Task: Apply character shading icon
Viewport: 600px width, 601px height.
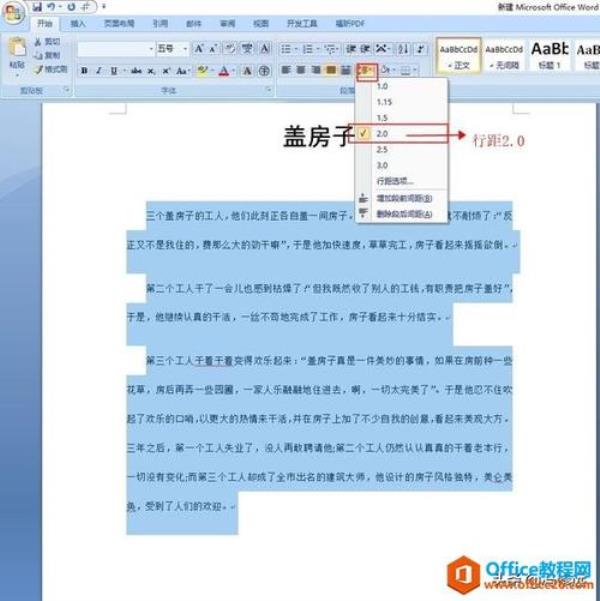Action: [248, 71]
